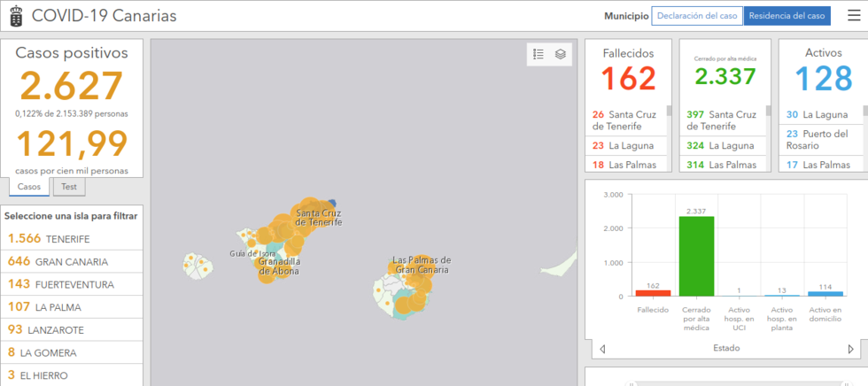Switch to the Casos tab
Screen dimensions: 868x386
click(29, 187)
